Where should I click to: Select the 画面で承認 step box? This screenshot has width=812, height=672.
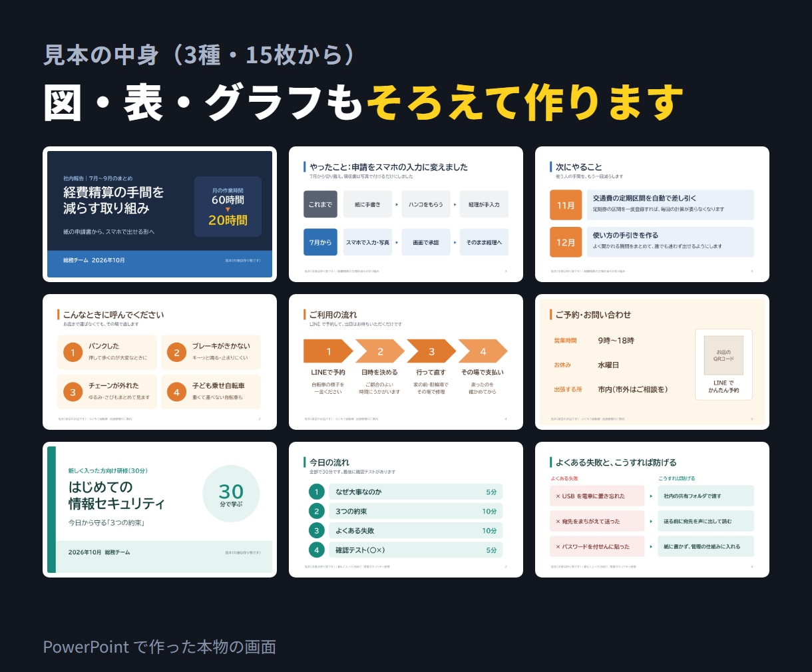click(x=426, y=242)
